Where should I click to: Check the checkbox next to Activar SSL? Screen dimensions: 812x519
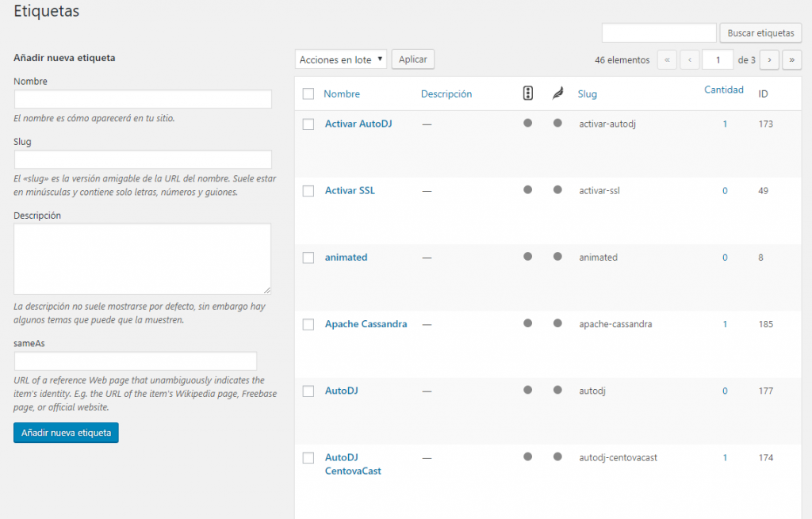click(x=308, y=190)
